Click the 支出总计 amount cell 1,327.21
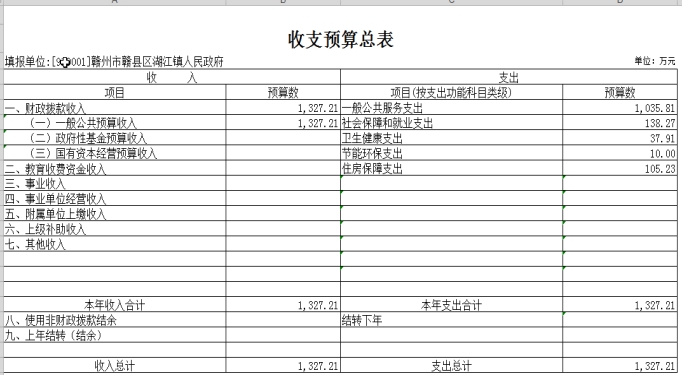 coord(620,365)
